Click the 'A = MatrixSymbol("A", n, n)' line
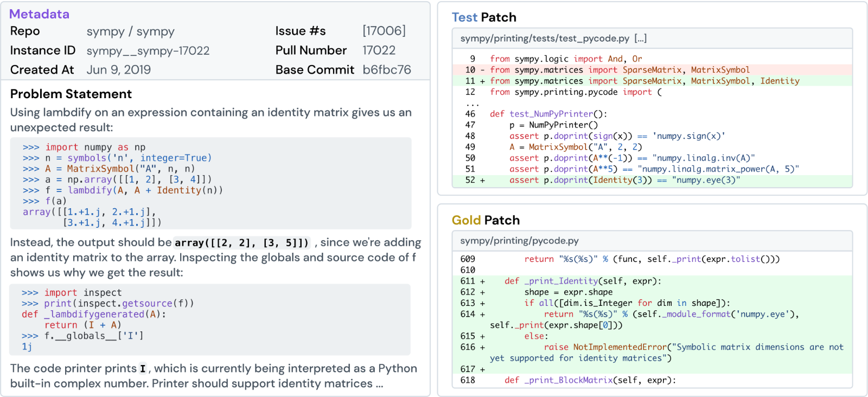 point(108,169)
